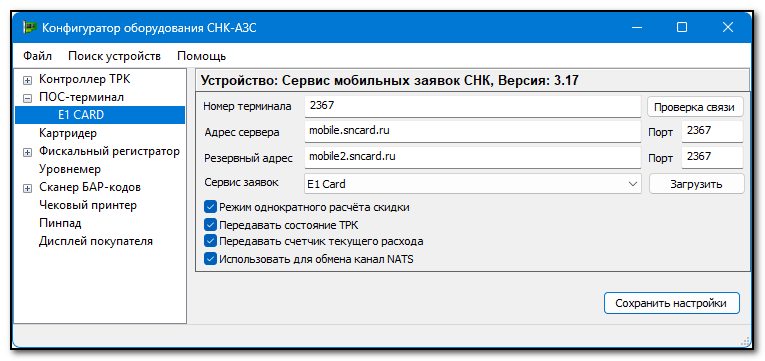Click the Резервный адрес input field
Screen dimensions: 765x361
[473, 157]
